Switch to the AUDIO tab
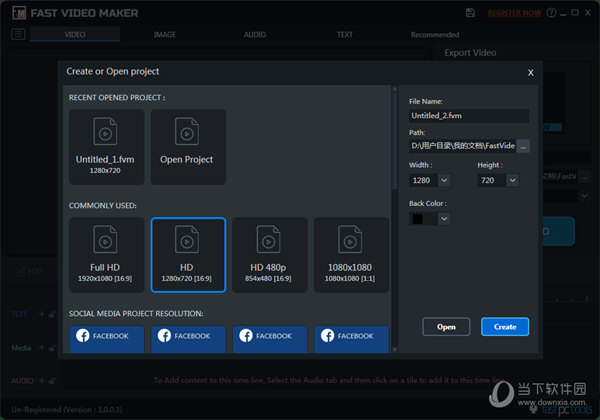600x420 pixels. point(255,34)
